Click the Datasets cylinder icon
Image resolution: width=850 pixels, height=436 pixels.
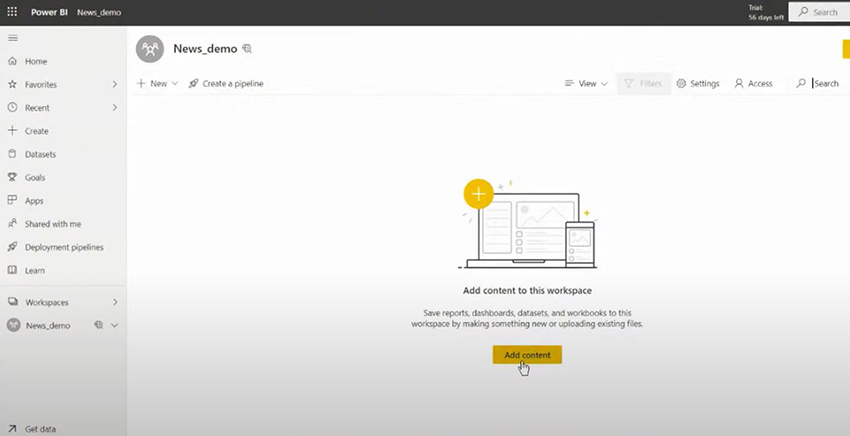pyautogui.click(x=12, y=154)
